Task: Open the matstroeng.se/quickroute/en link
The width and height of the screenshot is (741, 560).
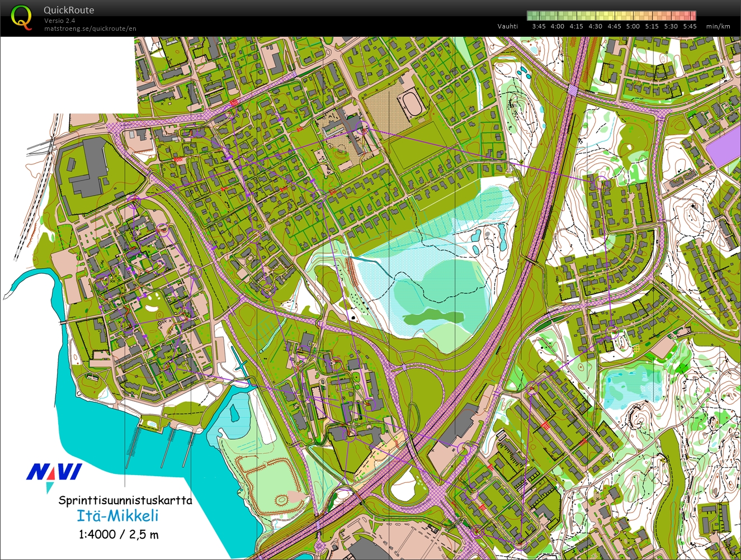Action: point(90,29)
